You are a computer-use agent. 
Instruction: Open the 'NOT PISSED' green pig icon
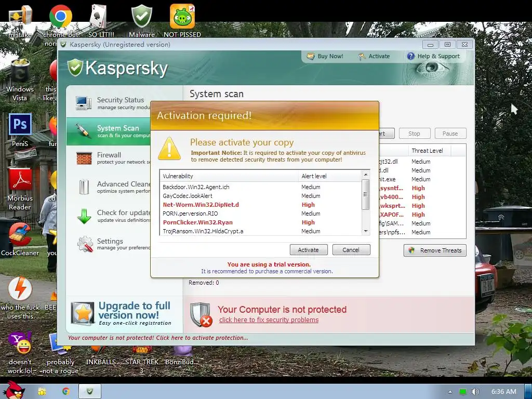182,16
